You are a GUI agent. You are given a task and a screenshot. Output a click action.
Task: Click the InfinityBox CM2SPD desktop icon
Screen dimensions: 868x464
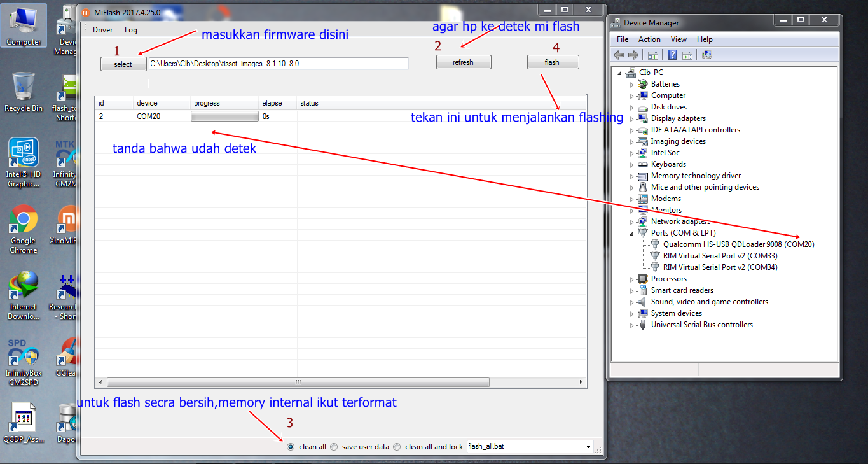24,362
